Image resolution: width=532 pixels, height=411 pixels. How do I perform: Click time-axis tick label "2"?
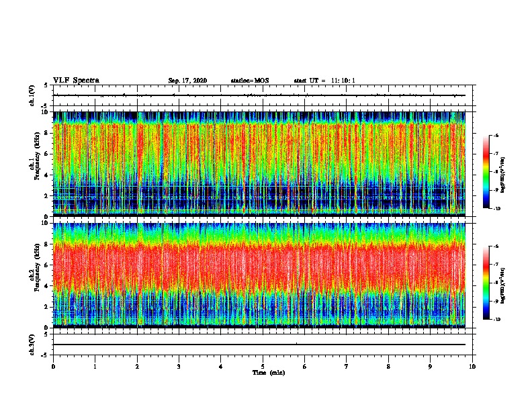pos(137,367)
